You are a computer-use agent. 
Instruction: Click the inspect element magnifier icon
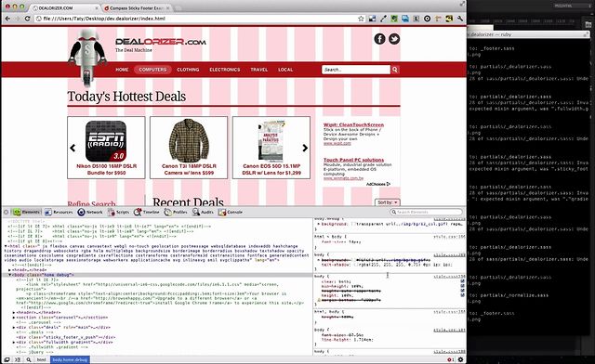click(x=29, y=359)
